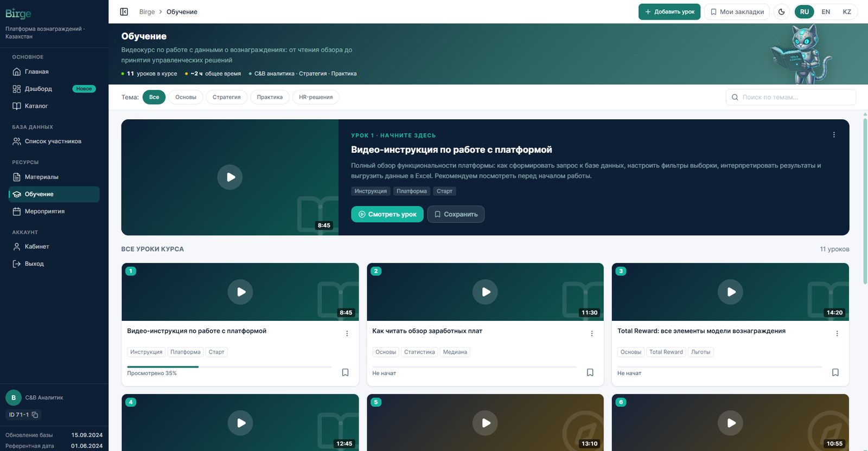The height and width of the screenshot is (451, 868).
Task: Click the Платформа tag on featured lesson
Action: [412, 191]
